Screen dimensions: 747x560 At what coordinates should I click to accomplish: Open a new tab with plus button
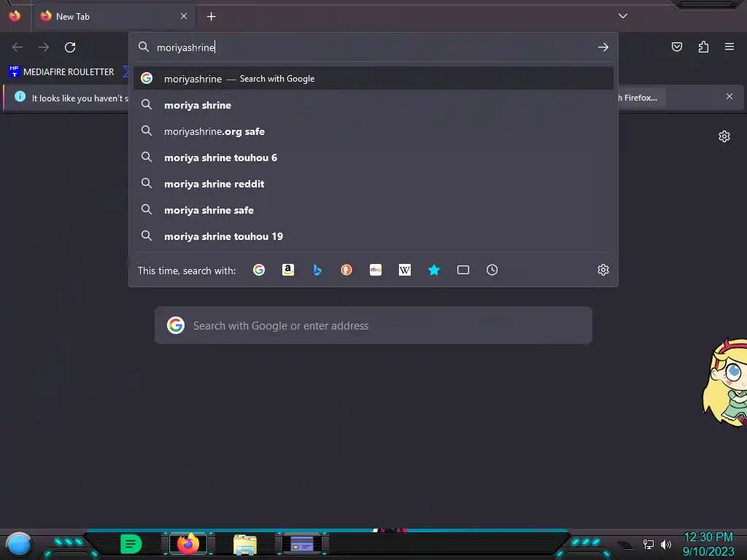[211, 17]
